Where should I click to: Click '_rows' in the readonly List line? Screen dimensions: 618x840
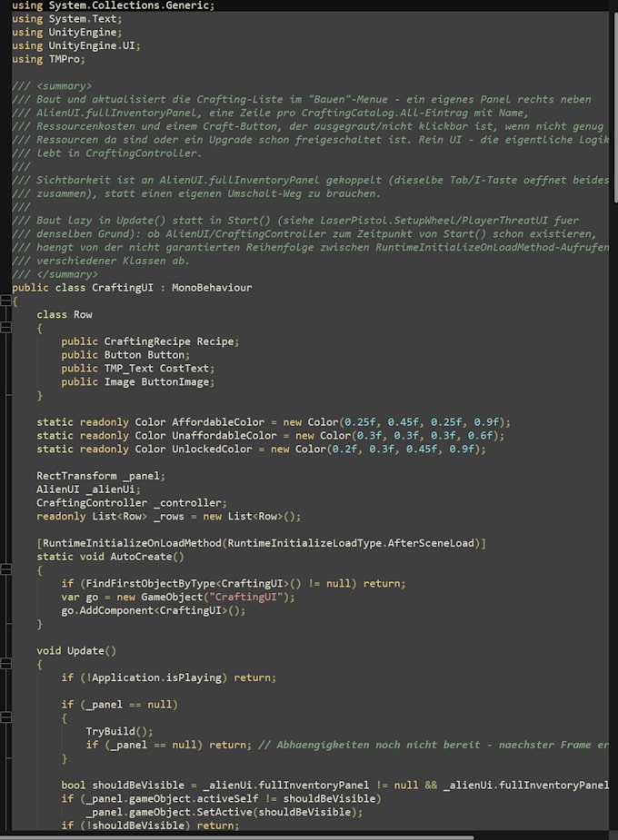(168, 516)
